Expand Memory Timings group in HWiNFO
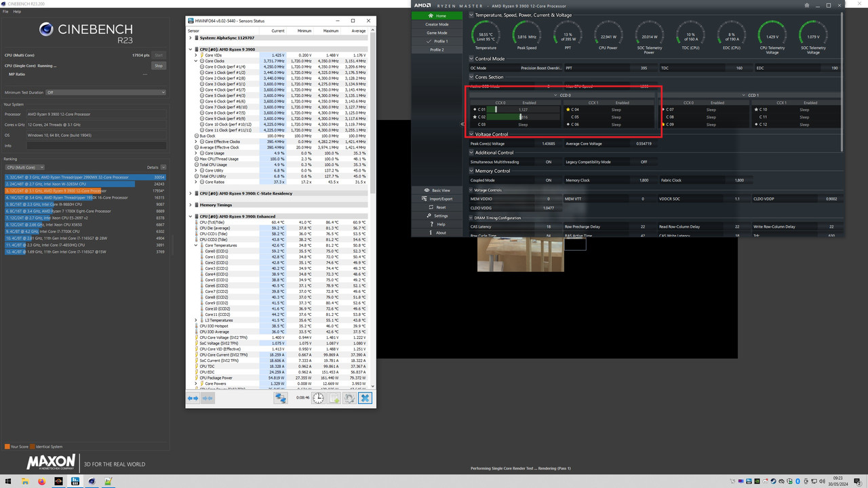The height and width of the screenshot is (488, 868). point(191,205)
